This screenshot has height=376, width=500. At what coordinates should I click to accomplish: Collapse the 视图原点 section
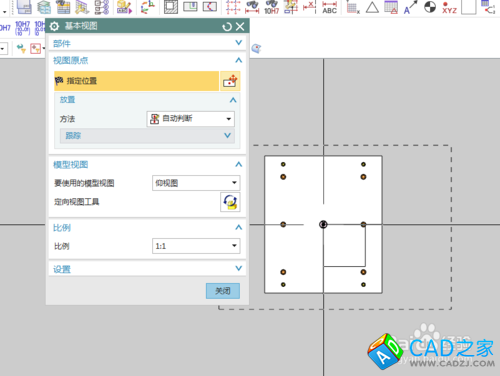[239, 60]
